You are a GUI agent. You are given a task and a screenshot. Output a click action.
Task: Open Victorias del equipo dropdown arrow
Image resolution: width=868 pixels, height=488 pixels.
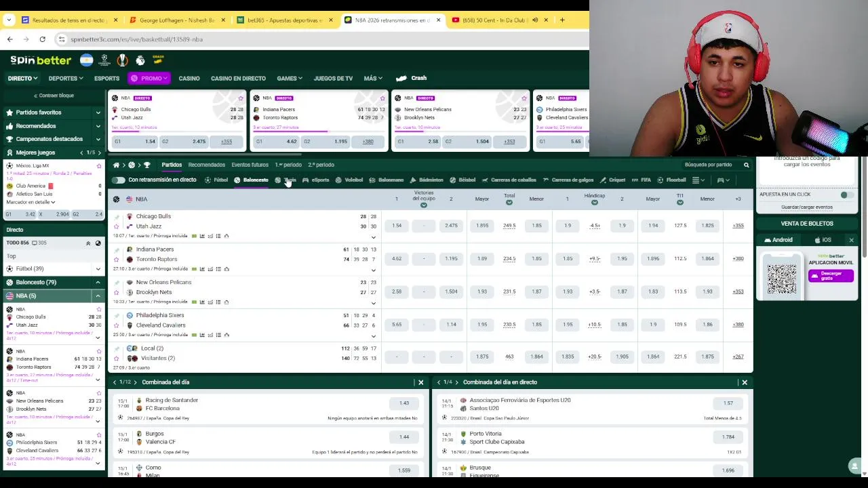424,205
